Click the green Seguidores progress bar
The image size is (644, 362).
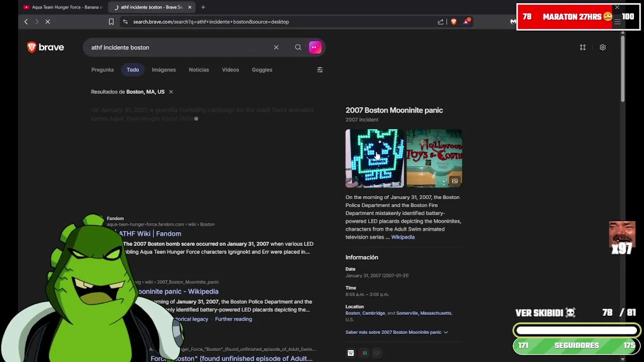coord(577,346)
